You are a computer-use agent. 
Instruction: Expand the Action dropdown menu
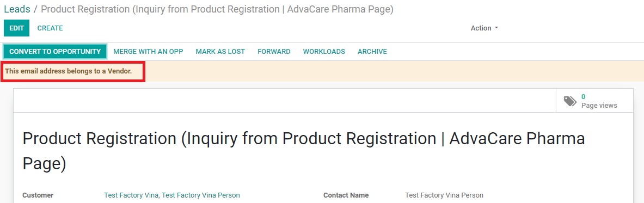tap(484, 28)
